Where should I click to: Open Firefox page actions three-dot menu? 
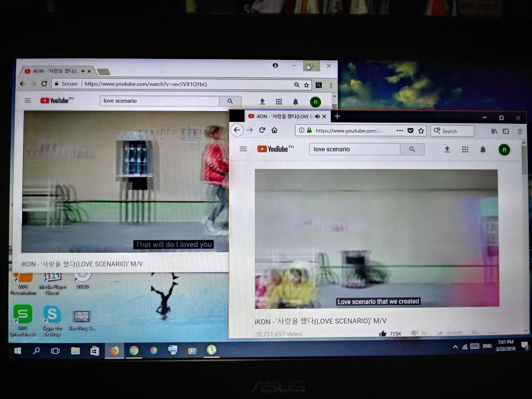click(x=400, y=130)
